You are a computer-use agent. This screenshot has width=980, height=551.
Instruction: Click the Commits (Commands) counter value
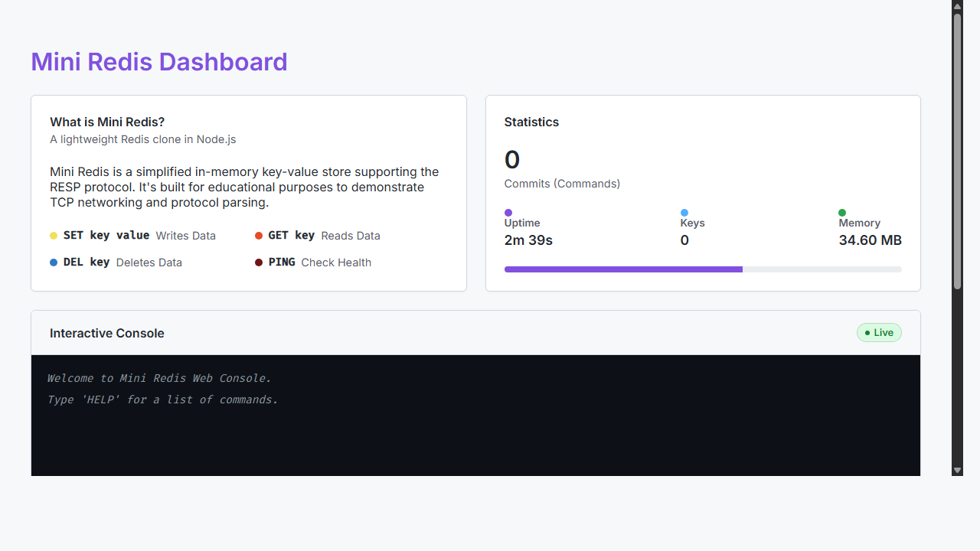(512, 160)
